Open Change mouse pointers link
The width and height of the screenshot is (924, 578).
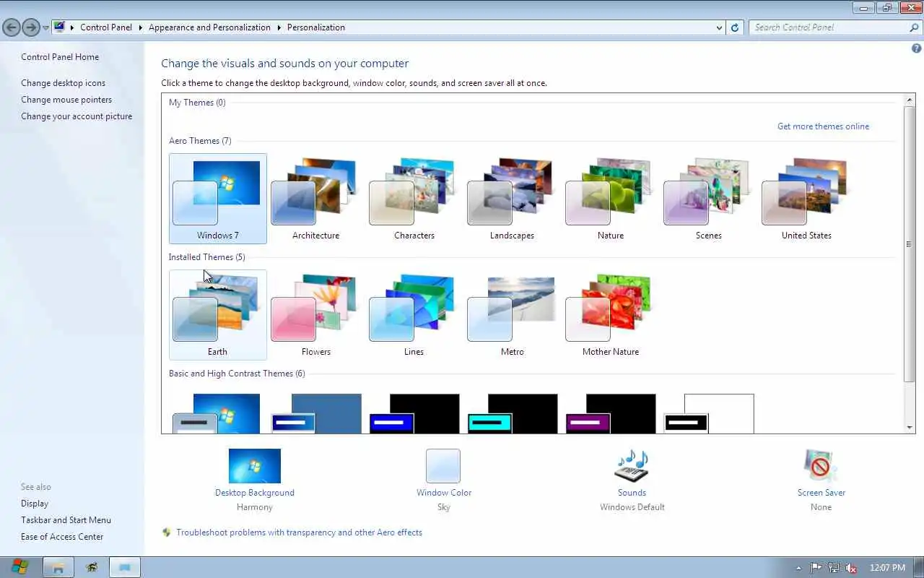[x=66, y=100]
